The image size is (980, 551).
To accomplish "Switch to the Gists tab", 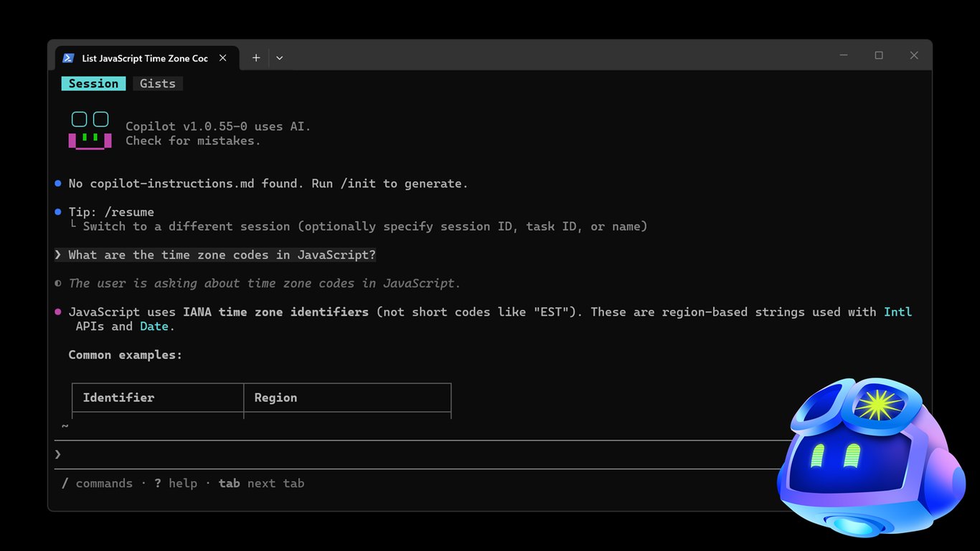I will [x=158, y=83].
